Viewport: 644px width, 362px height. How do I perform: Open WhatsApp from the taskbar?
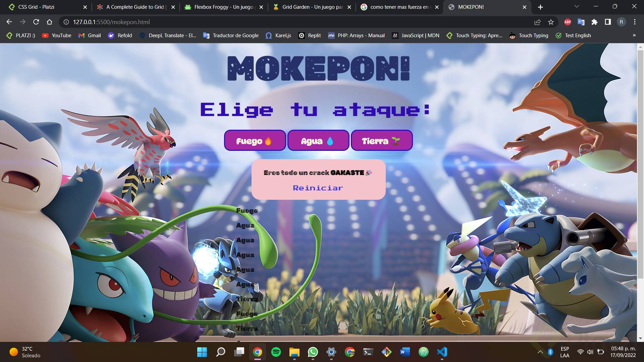click(x=313, y=352)
